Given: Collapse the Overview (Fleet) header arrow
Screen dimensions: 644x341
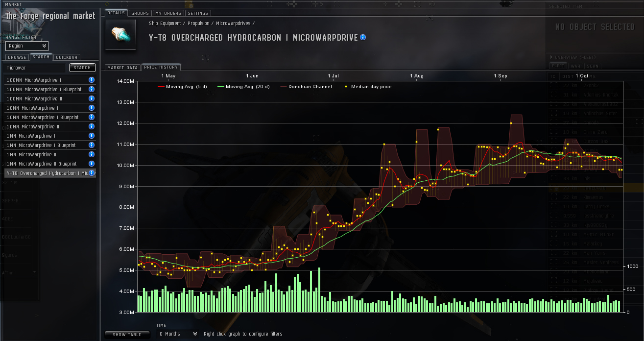Looking at the screenshot, I should click(x=552, y=57).
